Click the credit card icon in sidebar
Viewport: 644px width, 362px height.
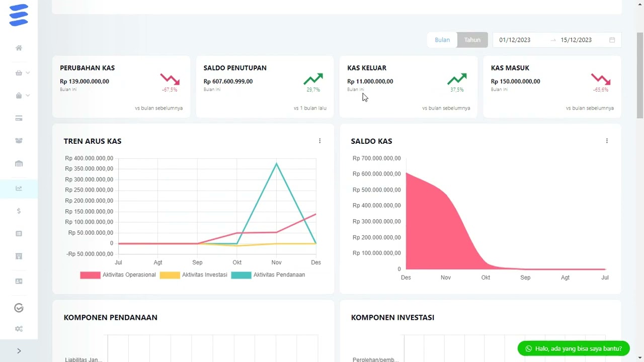19,118
